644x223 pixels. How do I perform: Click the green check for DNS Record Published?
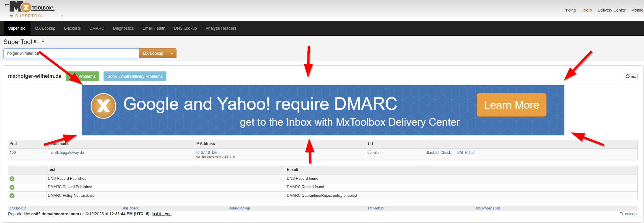(12, 179)
